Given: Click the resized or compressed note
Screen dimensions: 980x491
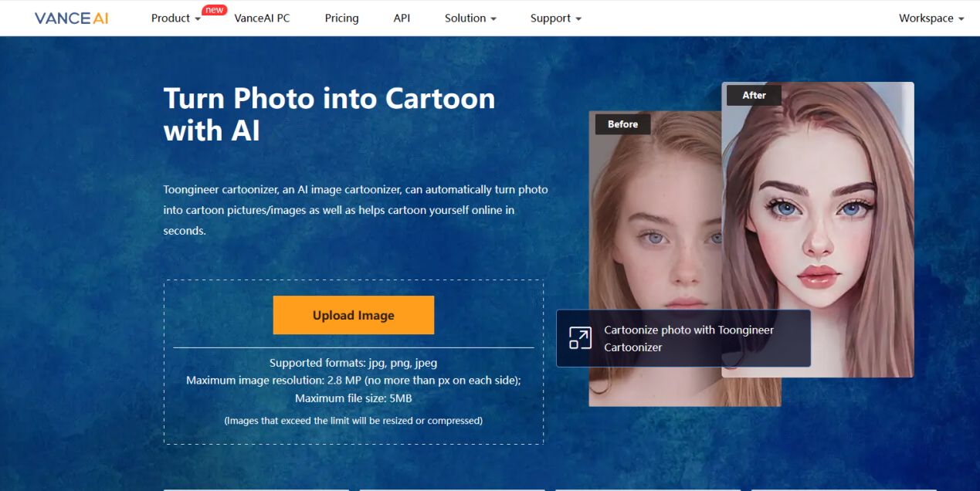Looking at the screenshot, I should pos(354,421).
